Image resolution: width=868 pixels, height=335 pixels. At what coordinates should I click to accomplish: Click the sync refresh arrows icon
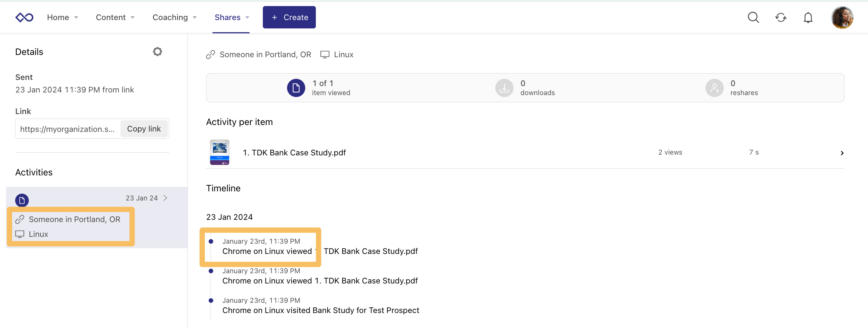[x=781, y=17]
